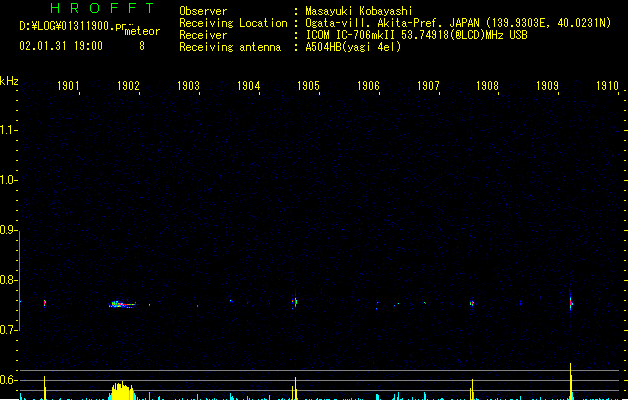
Task: Click the 1903 time axis marker
Action: pos(188,85)
